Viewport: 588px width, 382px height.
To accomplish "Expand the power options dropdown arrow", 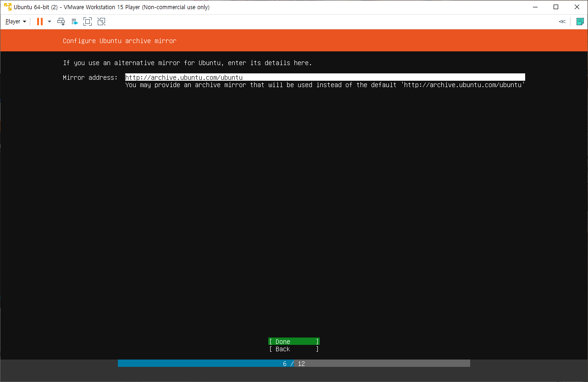I will click(x=50, y=22).
